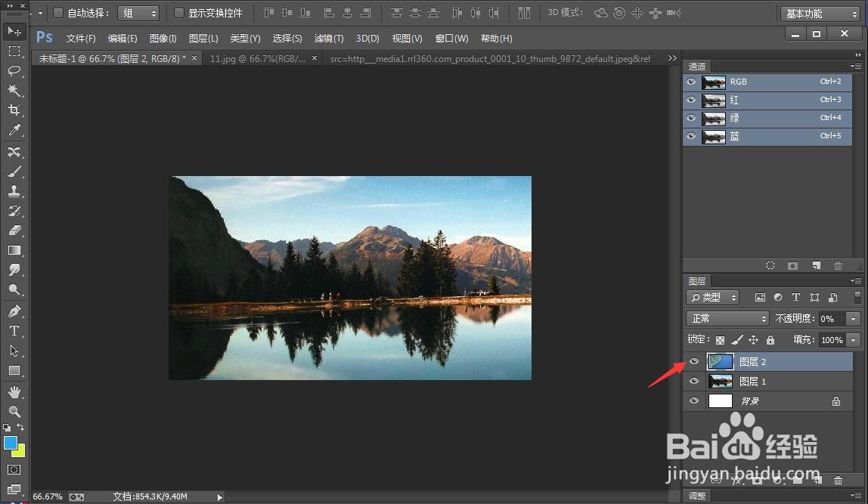Select the 图层 1 layer thumbnail
The image size is (868, 504).
click(721, 381)
